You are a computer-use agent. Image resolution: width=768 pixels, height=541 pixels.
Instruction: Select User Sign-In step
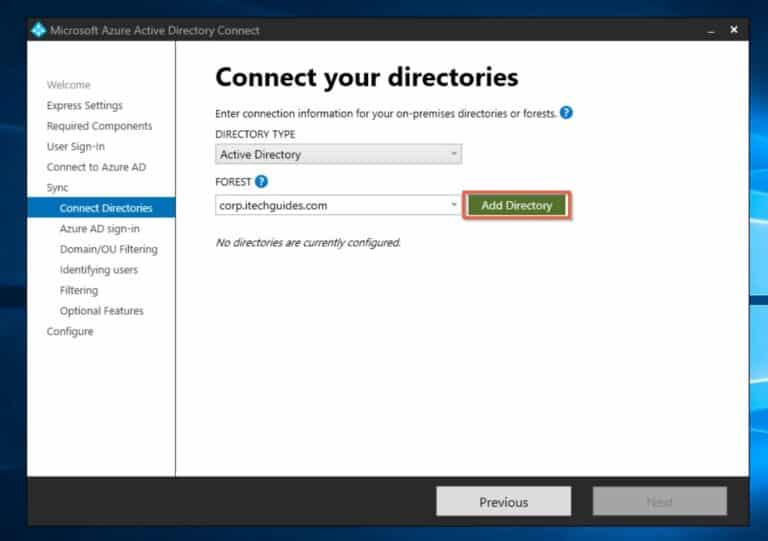point(75,146)
